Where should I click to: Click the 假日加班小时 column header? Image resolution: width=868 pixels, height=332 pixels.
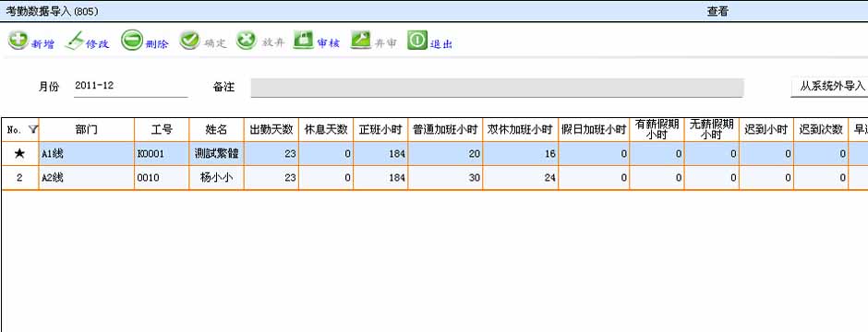coord(594,130)
